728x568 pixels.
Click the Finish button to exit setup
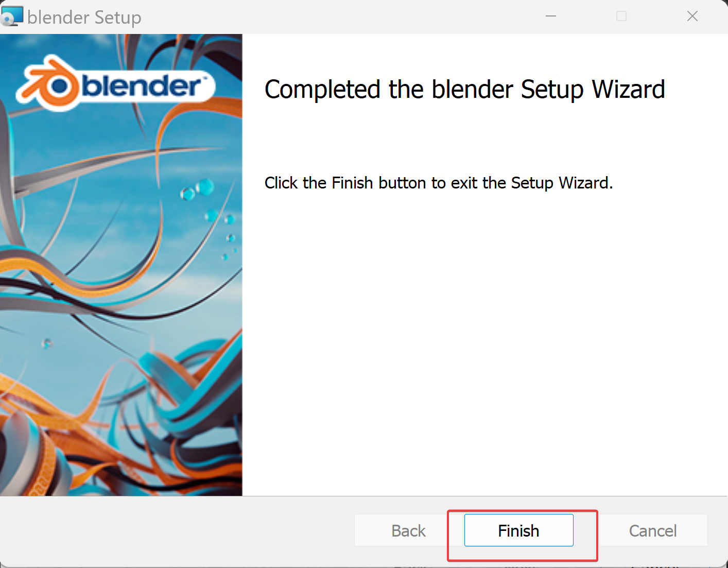(518, 530)
